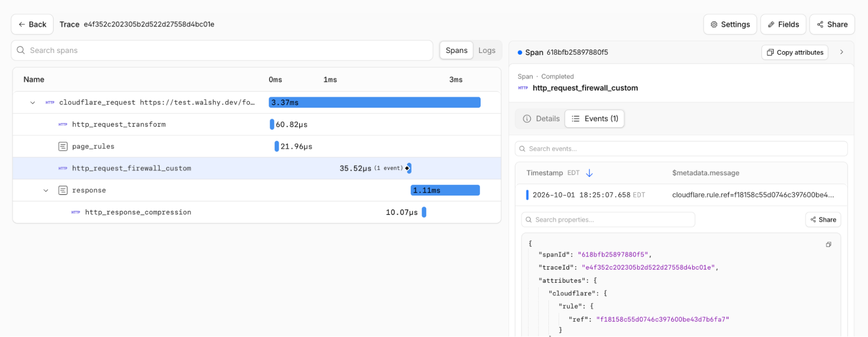Go back using the Back button

32,24
